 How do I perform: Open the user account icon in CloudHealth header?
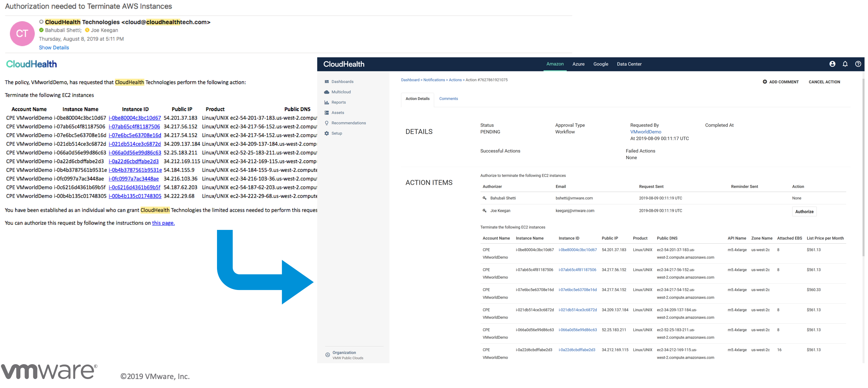pyautogui.click(x=832, y=64)
